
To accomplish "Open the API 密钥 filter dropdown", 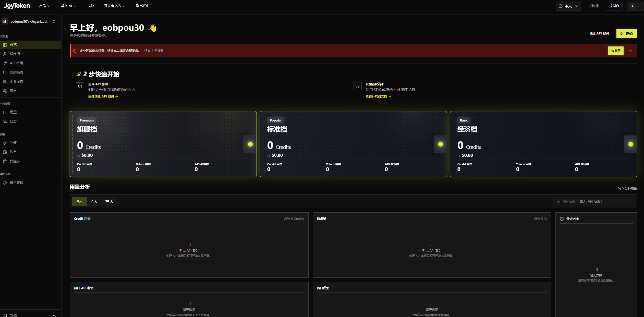I will coord(594,201).
